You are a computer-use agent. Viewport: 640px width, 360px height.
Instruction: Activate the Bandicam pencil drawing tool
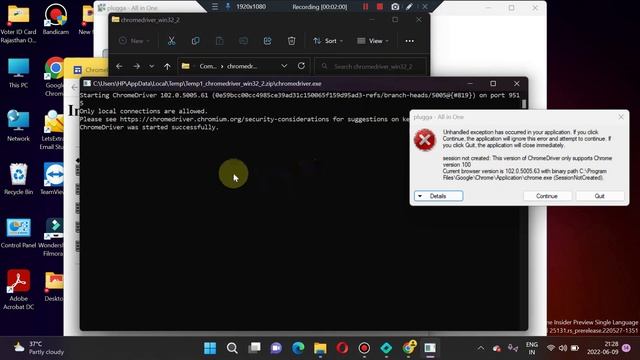[x=409, y=7]
